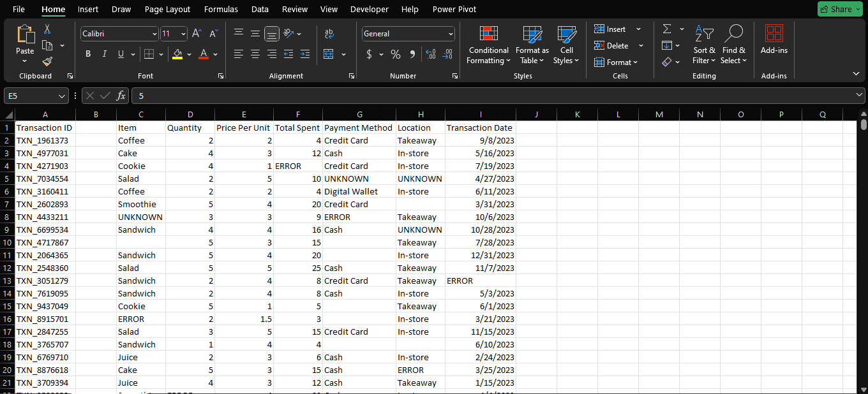Screen dimensions: 868x394
Task: Click the Format cells button
Action: 617,62
